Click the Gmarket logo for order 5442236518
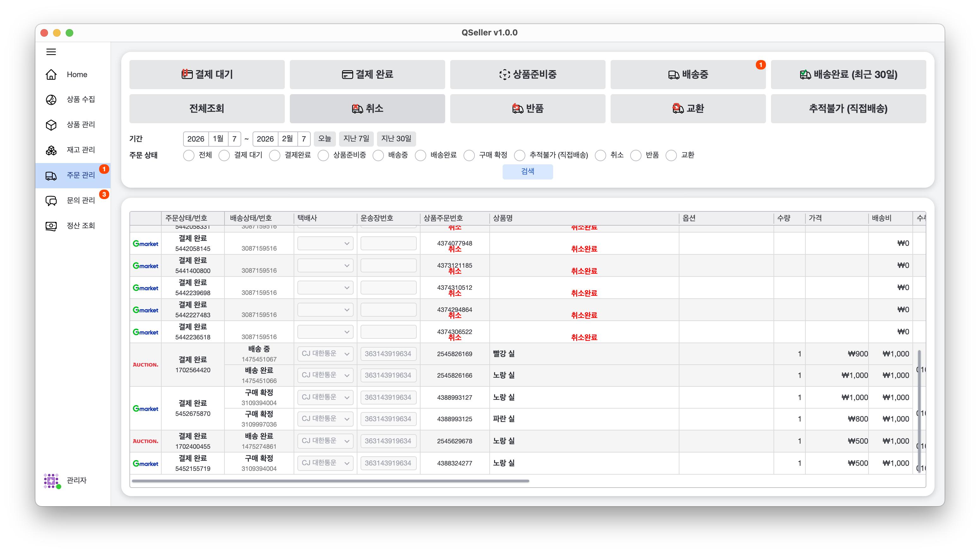Image resolution: width=980 pixels, height=553 pixels. (145, 332)
